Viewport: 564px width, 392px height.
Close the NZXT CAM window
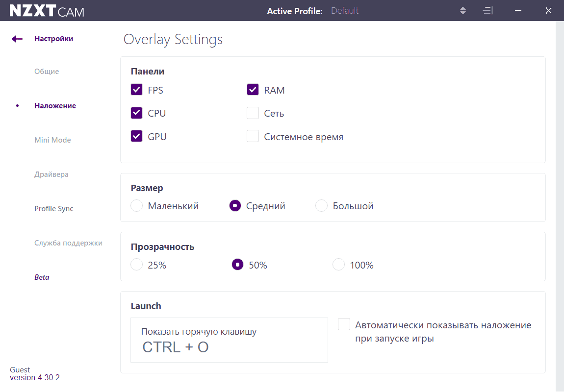[x=549, y=11]
